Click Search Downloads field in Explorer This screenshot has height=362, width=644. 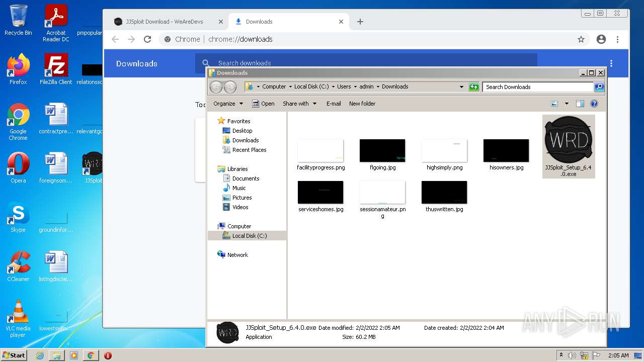pyautogui.click(x=538, y=87)
